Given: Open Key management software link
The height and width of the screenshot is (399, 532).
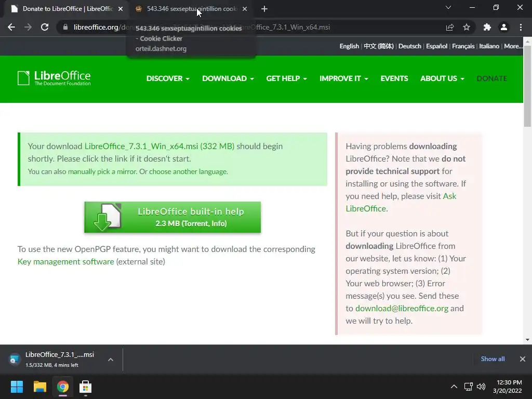Looking at the screenshot, I should click(x=66, y=262).
